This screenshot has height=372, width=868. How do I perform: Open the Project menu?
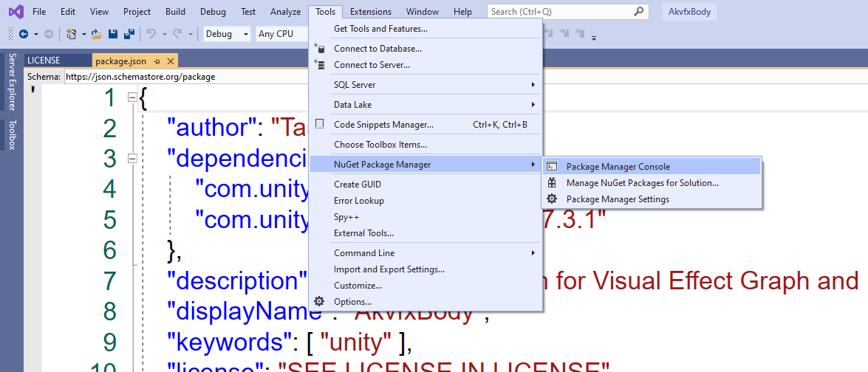point(137,11)
